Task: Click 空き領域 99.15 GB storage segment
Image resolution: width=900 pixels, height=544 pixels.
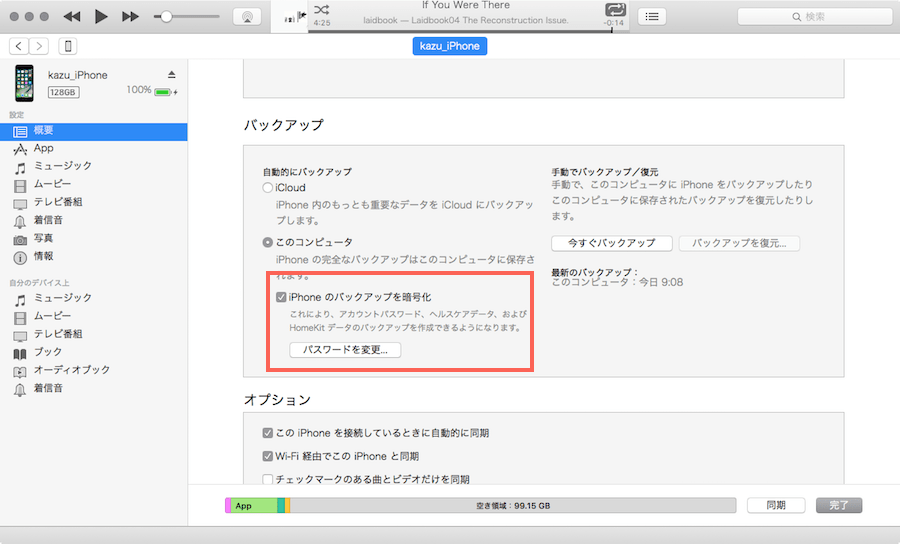Action: (513, 506)
